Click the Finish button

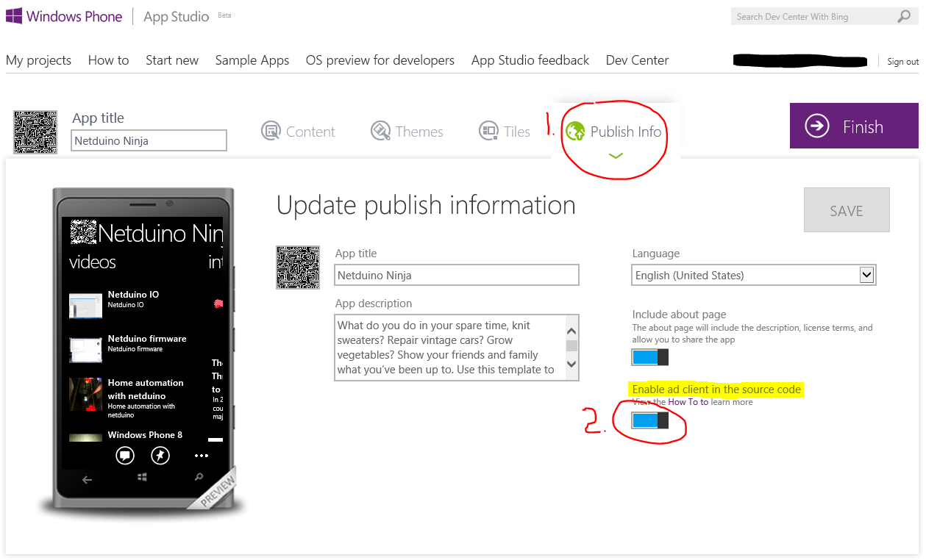tap(853, 126)
